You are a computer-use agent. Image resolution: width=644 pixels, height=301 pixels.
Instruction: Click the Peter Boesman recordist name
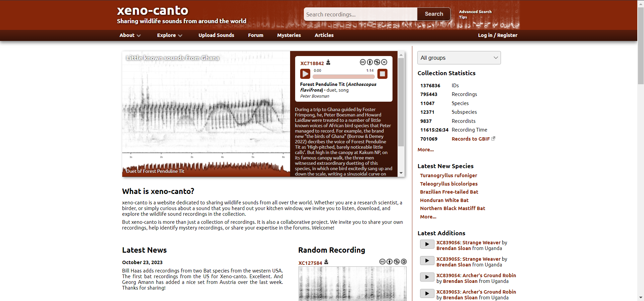[315, 96]
